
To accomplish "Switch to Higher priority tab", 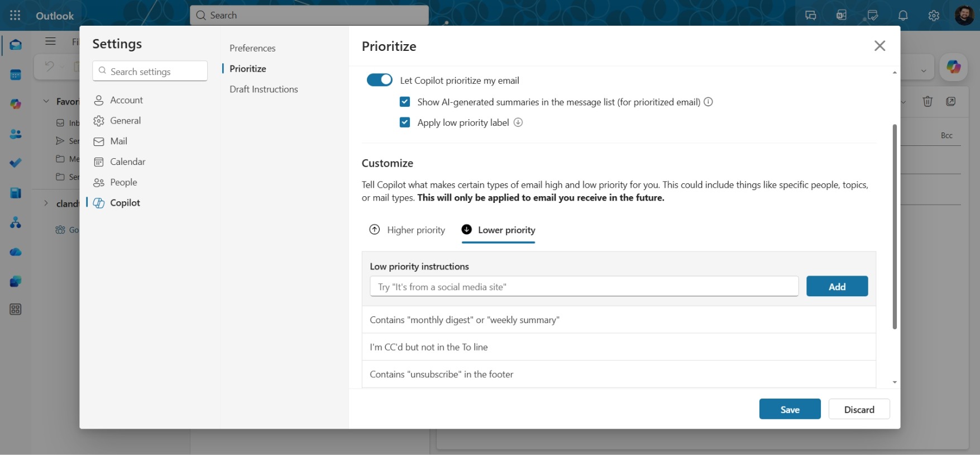I will [x=408, y=230].
